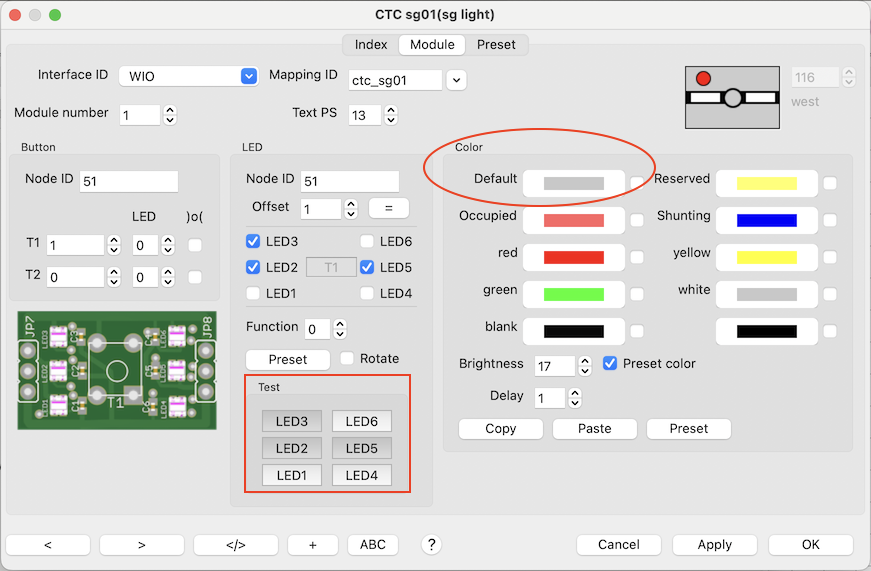The image size is (871, 571).
Task: Expand the Mapping ID dropdown arrow
Action: pyautogui.click(x=456, y=80)
